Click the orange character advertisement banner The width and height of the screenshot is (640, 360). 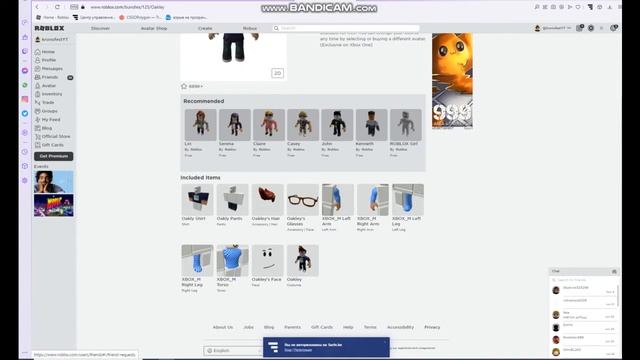tap(452, 81)
